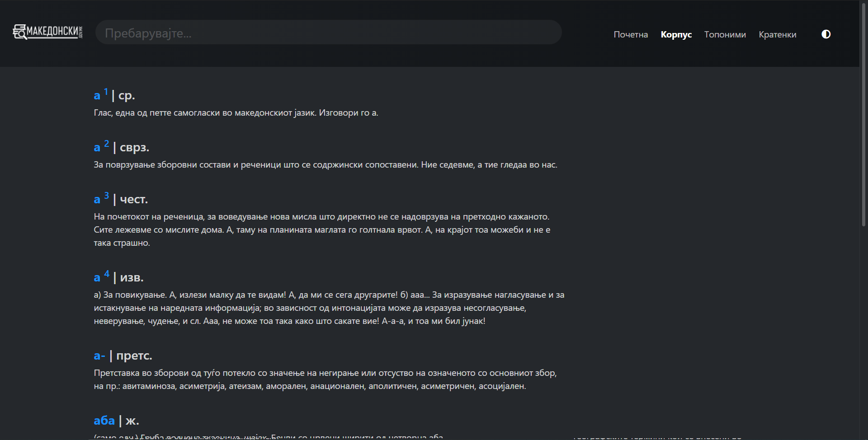Open the Почетна navigation link

click(630, 35)
